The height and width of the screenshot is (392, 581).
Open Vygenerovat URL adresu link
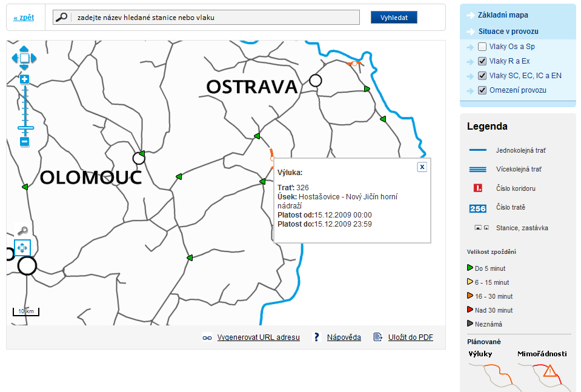click(258, 337)
